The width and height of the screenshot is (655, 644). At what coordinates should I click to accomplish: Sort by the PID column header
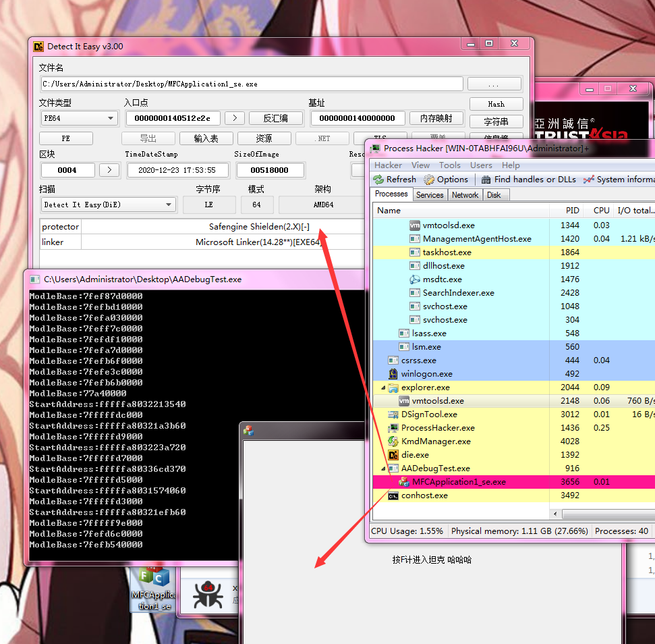tap(565, 211)
